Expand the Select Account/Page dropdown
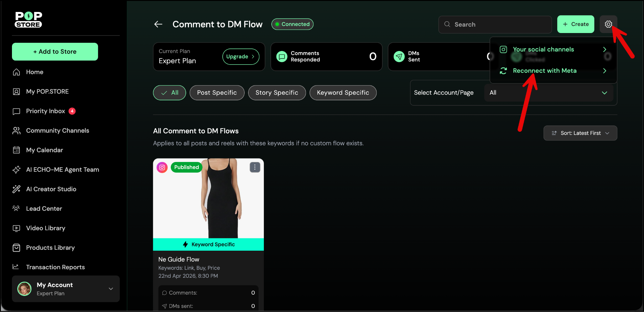This screenshot has height=312, width=644. [548, 93]
